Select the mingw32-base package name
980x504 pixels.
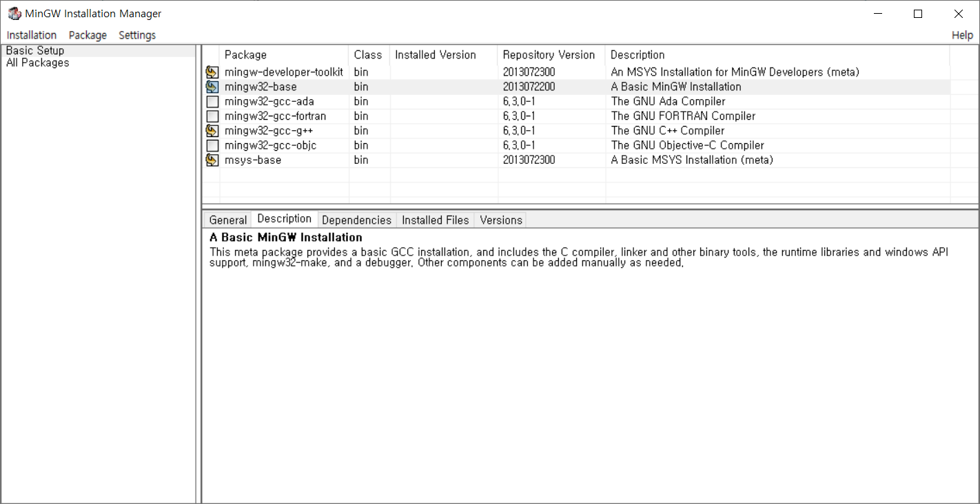pyautogui.click(x=261, y=87)
